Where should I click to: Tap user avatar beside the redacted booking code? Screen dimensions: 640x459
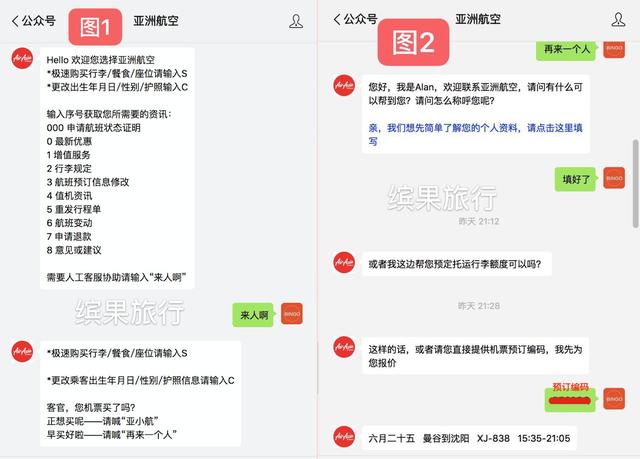614,399
